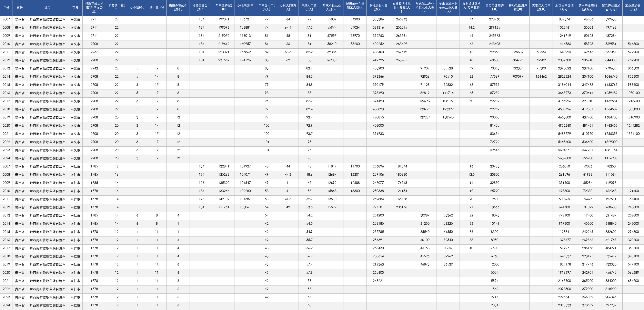Select the 村民委员会个数 header cell
644x310 pixels.
coord(201,8)
